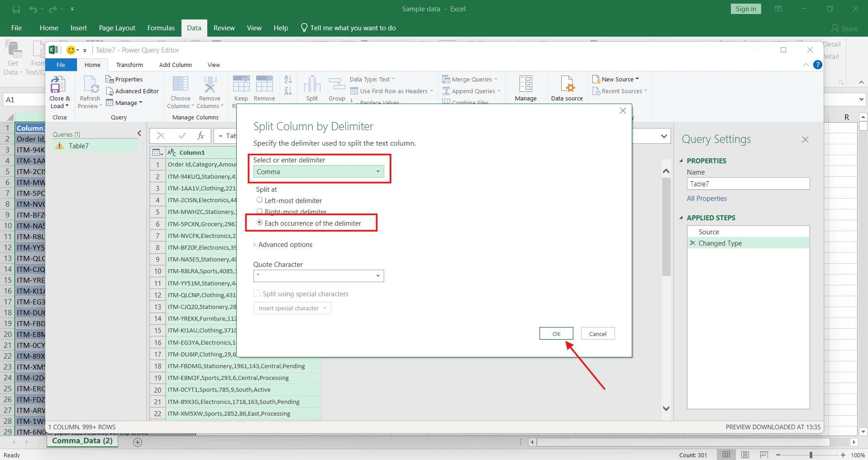868x460 pixels.
Task: Expand Advanced options section
Action: 282,245
